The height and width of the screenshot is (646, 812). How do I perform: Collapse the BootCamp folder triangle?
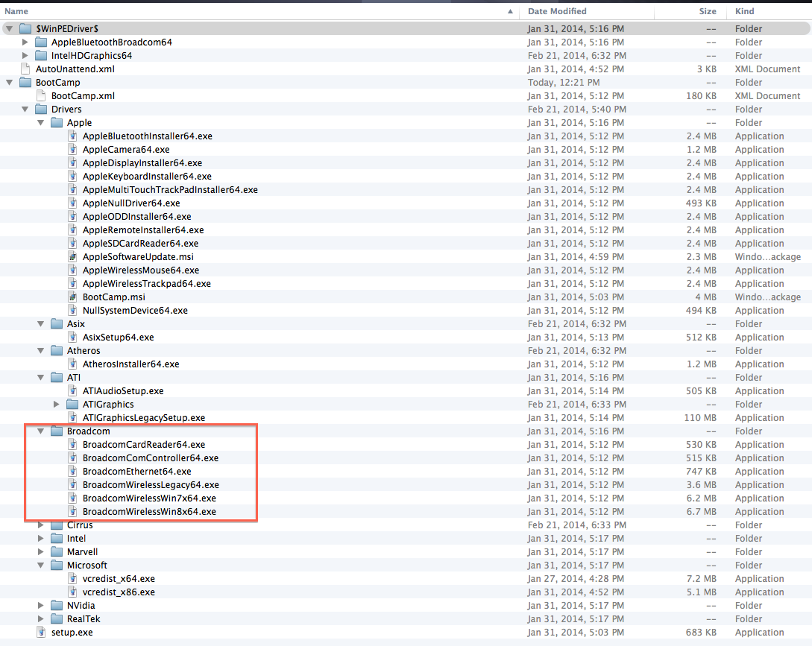click(10, 82)
